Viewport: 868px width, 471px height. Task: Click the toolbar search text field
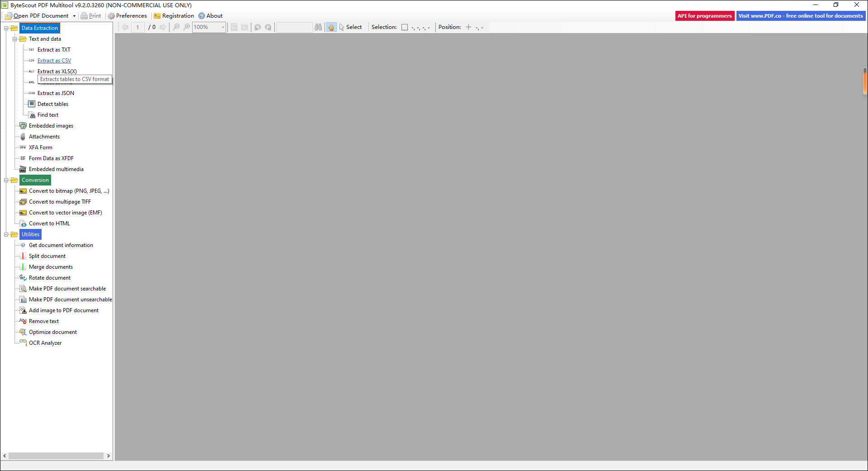pyautogui.click(x=294, y=27)
